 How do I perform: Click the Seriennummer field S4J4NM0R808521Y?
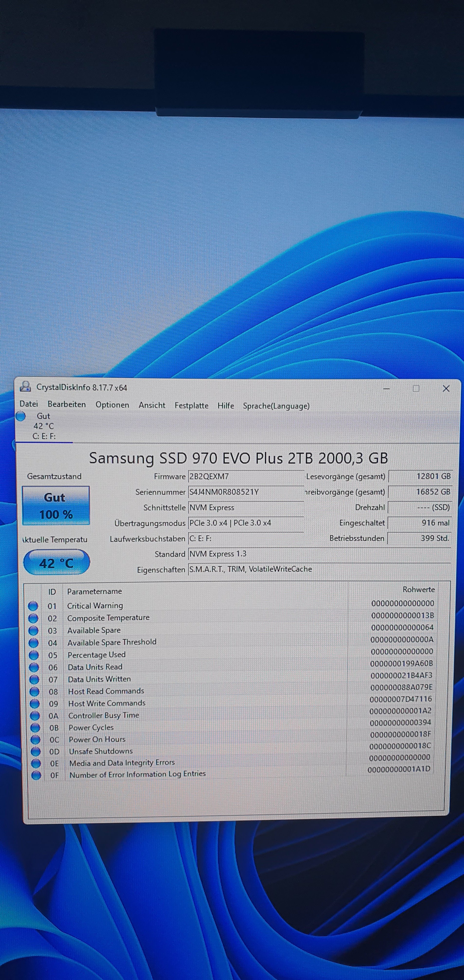point(246,492)
